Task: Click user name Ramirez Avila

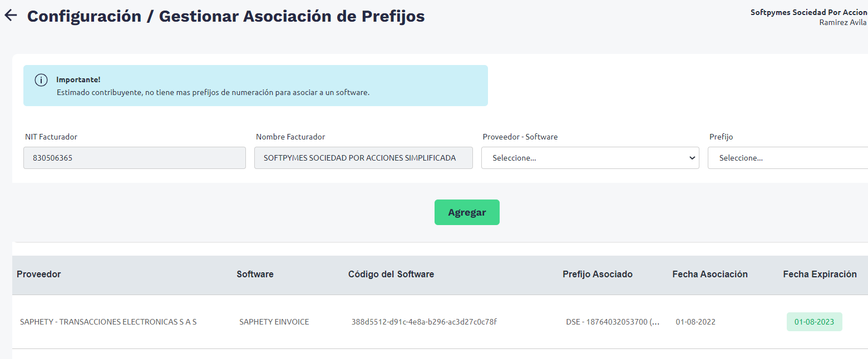Action: pyautogui.click(x=844, y=22)
